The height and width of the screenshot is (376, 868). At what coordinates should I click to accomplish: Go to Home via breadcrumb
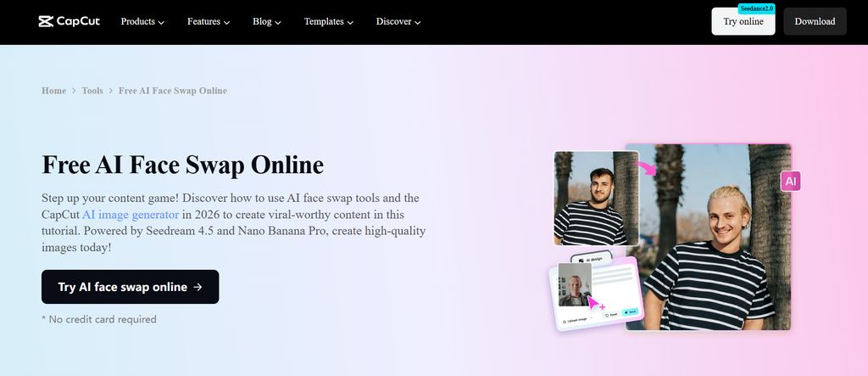[53, 91]
